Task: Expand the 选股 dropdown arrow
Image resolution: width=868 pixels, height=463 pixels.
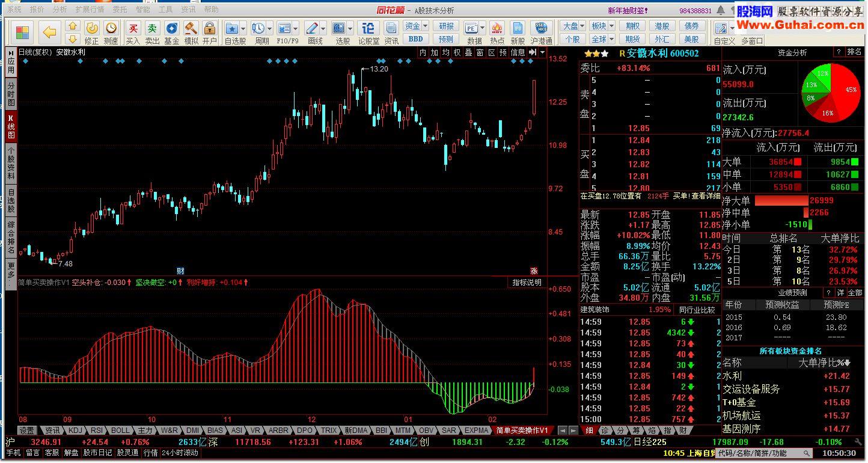Action: 350,28
